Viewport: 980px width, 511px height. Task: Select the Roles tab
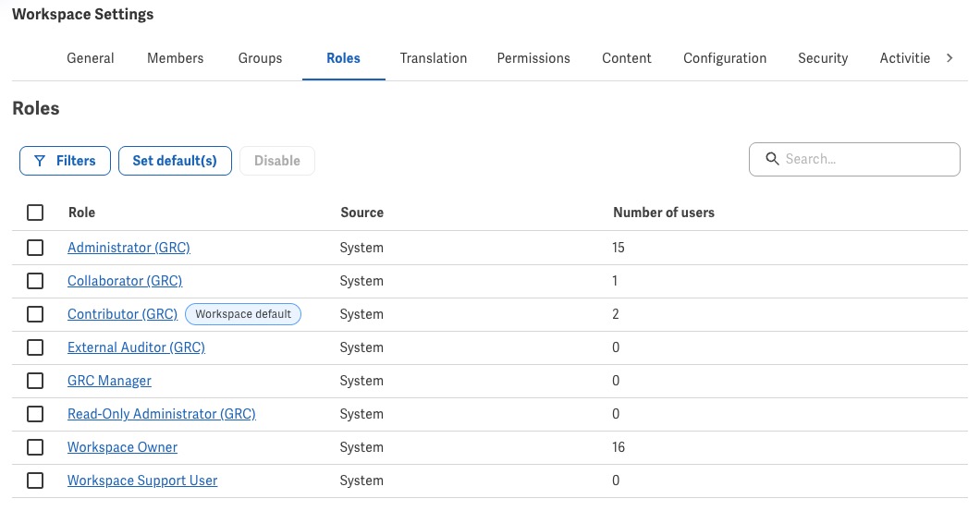343,58
